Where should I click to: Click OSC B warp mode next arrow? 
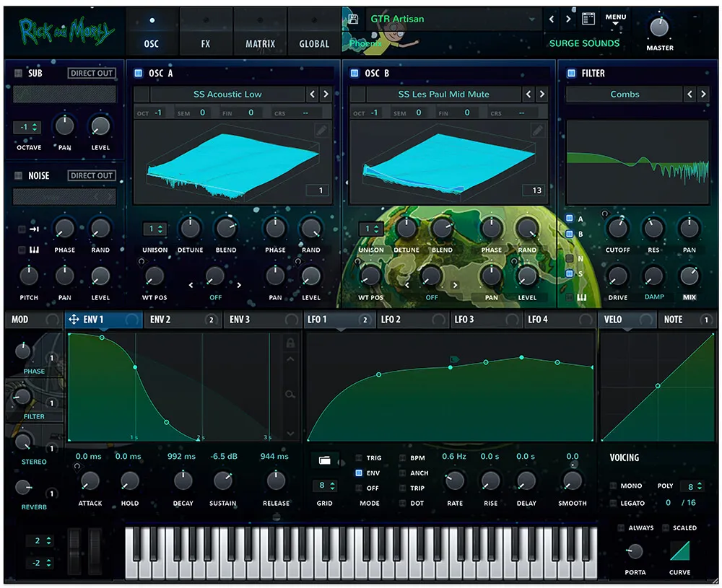[455, 285]
